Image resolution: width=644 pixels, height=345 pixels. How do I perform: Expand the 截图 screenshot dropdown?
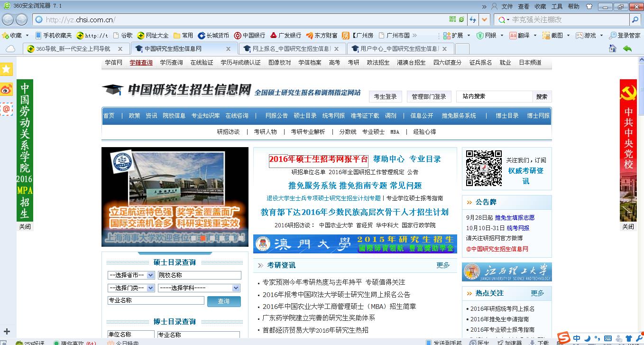pos(568,35)
